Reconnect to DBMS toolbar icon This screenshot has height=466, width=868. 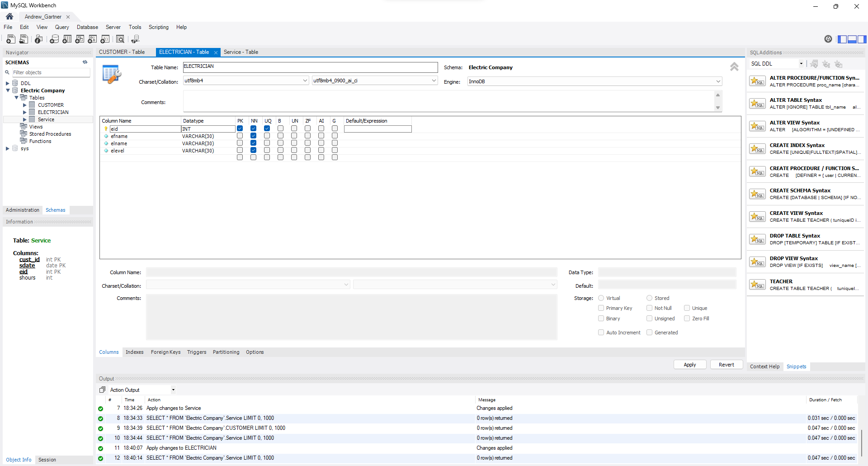click(x=135, y=39)
